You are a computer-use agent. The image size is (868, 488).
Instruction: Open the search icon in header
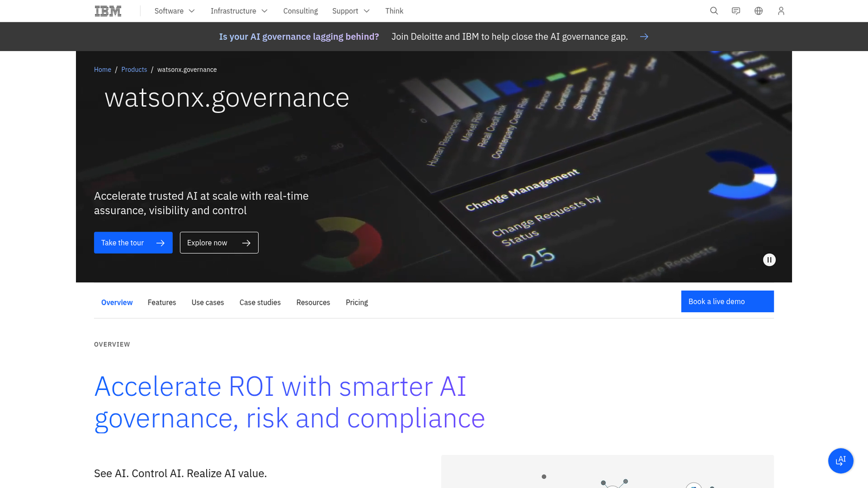click(714, 11)
